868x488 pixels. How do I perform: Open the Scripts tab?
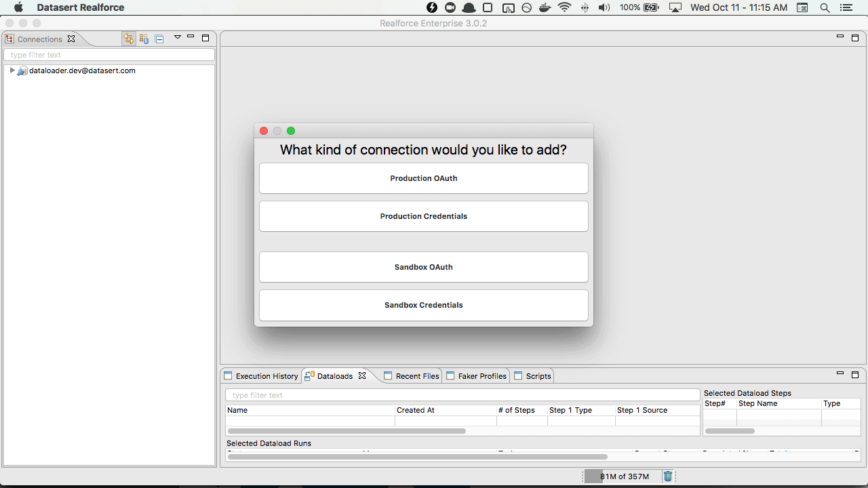[x=532, y=376]
